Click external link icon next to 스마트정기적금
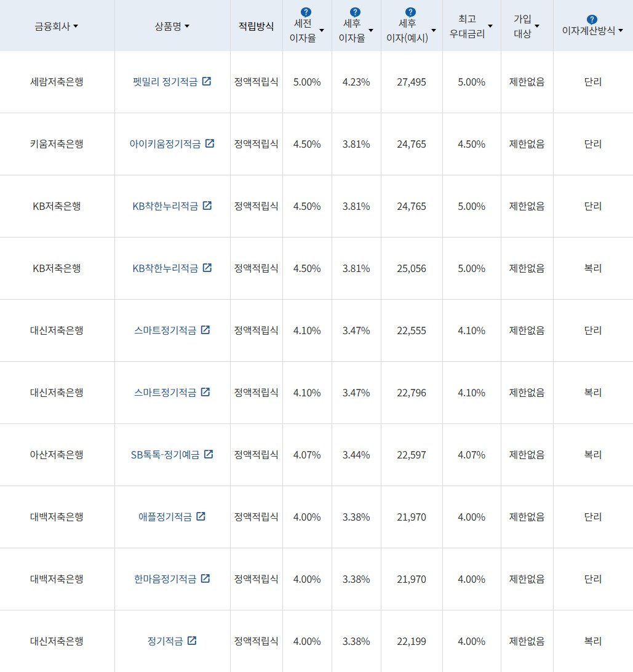This screenshot has height=672, width=633. tap(205, 329)
